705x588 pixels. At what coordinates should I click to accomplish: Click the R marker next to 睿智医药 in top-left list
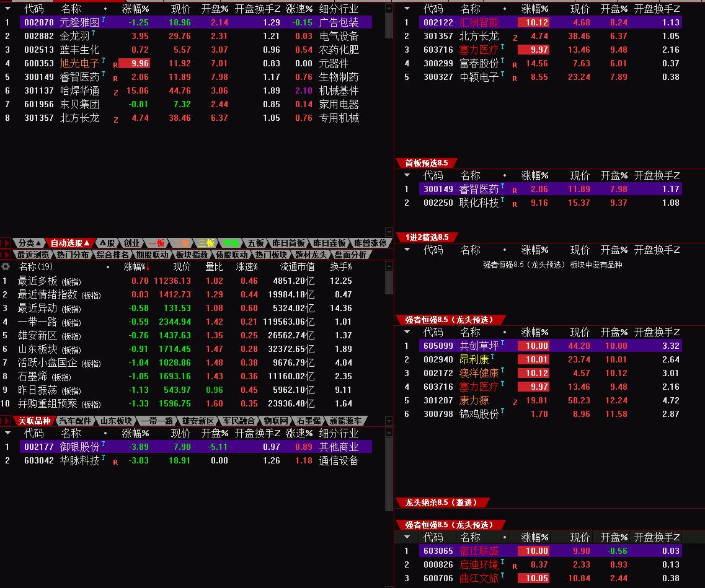[115, 79]
